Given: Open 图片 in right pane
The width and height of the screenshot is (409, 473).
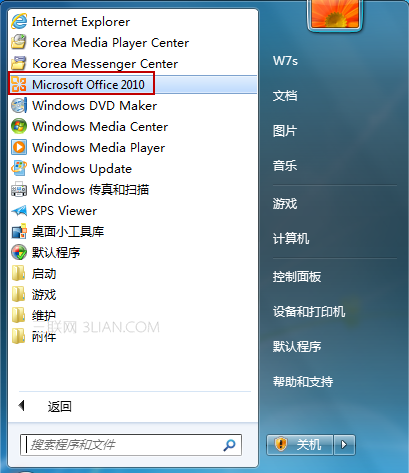Looking at the screenshot, I should [x=285, y=131].
